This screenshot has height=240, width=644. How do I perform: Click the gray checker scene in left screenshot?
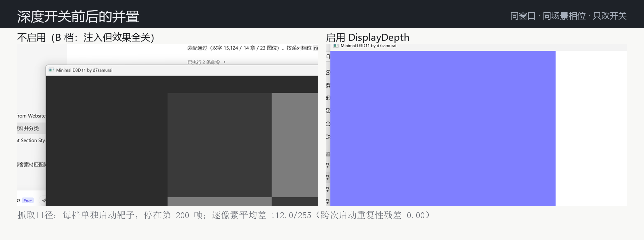[182, 141]
